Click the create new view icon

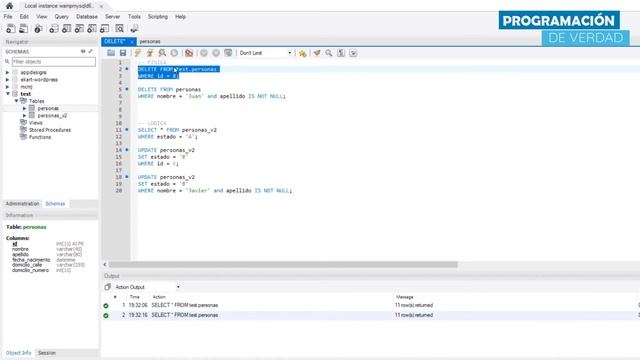pos(79,29)
